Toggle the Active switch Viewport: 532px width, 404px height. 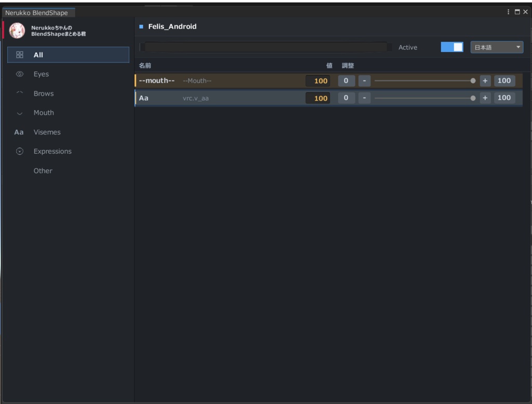click(x=452, y=47)
